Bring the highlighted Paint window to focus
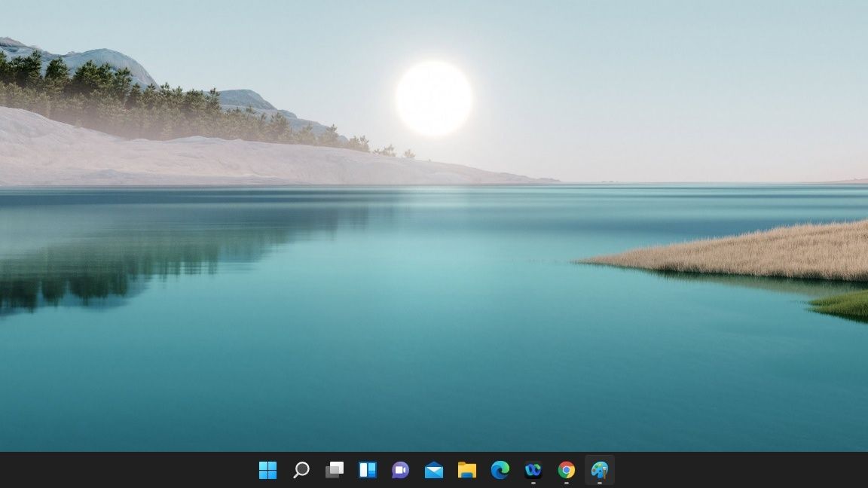 598,471
